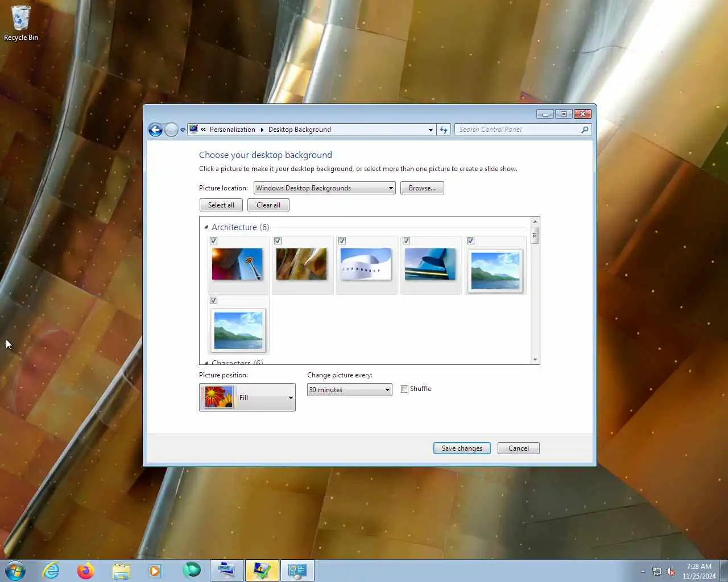Select the blue angular building thumbnail

tap(430, 264)
